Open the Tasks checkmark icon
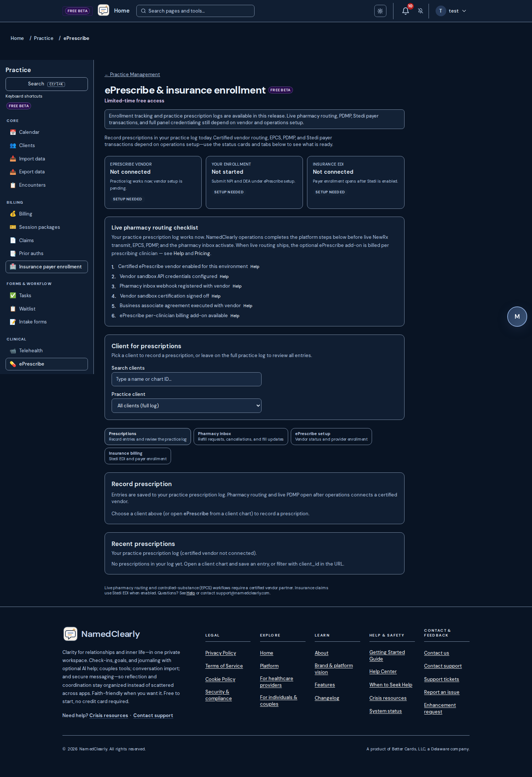Image resolution: width=532 pixels, height=777 pixels. pyautogui.click(x=13, y=296)
